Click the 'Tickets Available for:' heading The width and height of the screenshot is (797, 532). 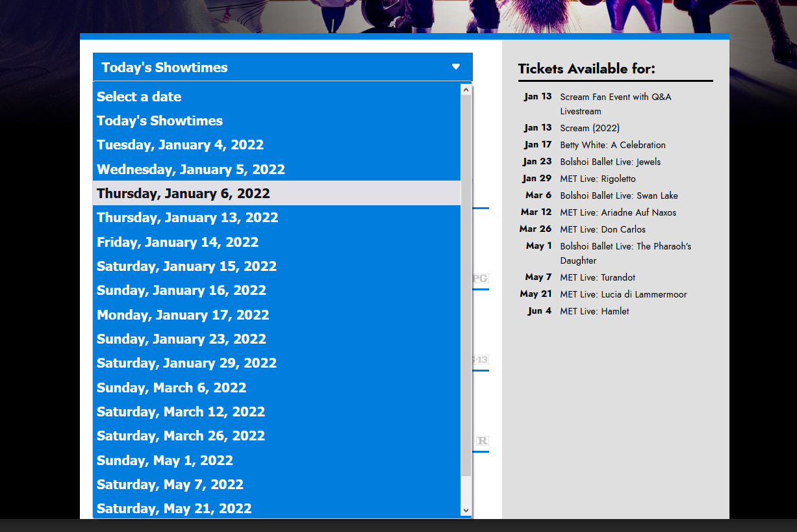point(587,69)
